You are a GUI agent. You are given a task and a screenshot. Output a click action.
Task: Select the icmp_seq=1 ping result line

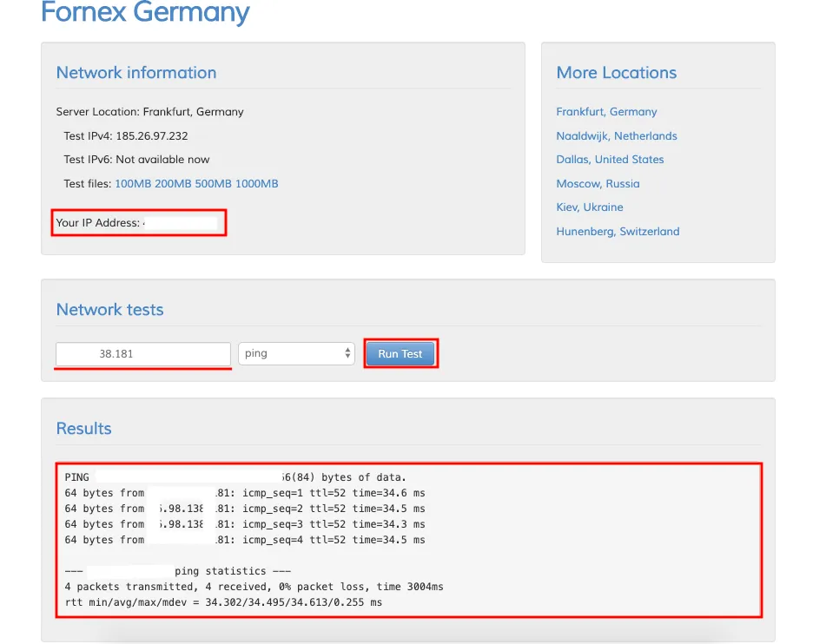click(x=245, y=493)
